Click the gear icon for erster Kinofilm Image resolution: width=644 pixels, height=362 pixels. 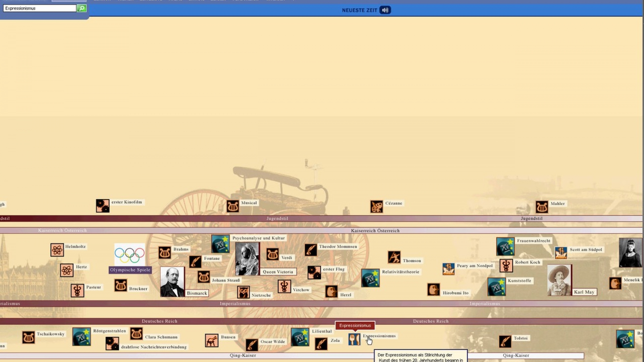coord(103,206)
